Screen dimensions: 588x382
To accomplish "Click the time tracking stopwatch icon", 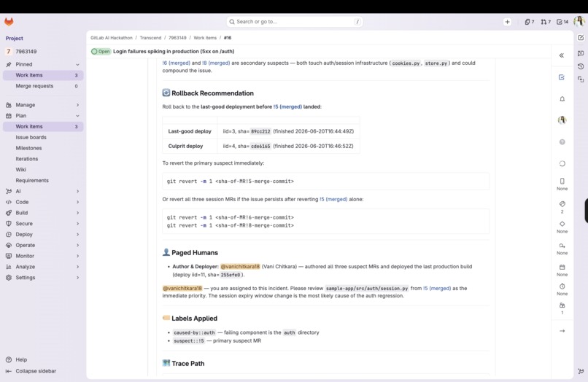I will [x=562, y=286].
